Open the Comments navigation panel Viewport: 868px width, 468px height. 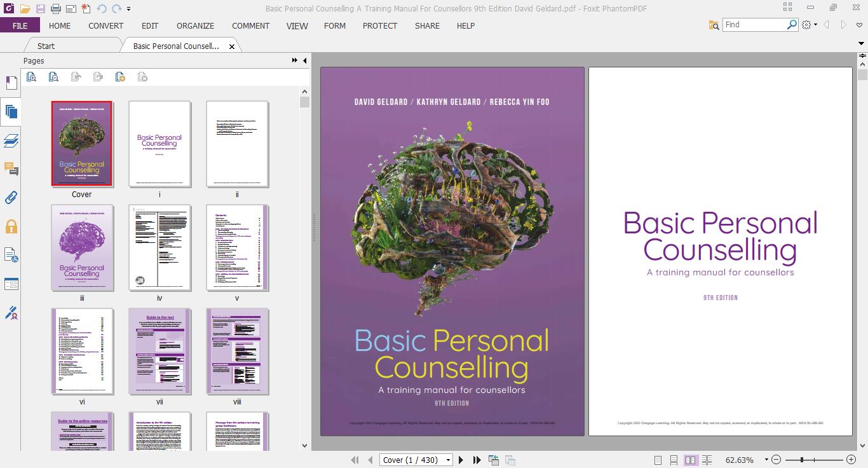11,169
